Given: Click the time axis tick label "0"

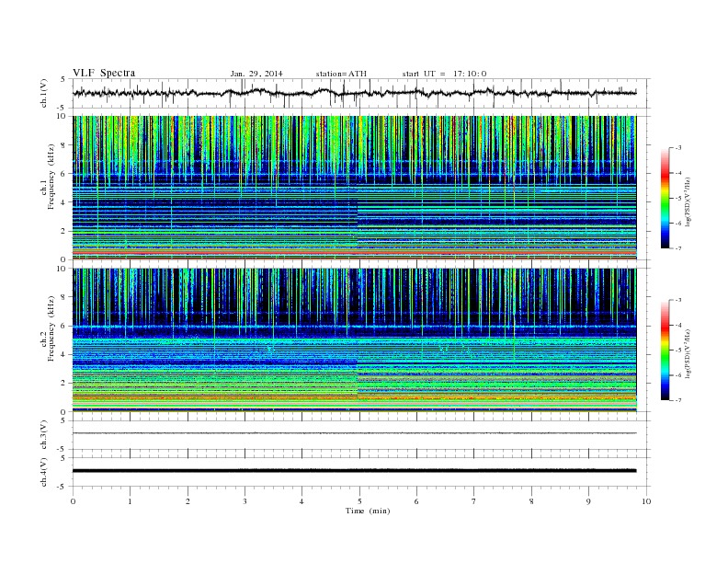Looking at the screenshot, I should click(x=73, y=501).
